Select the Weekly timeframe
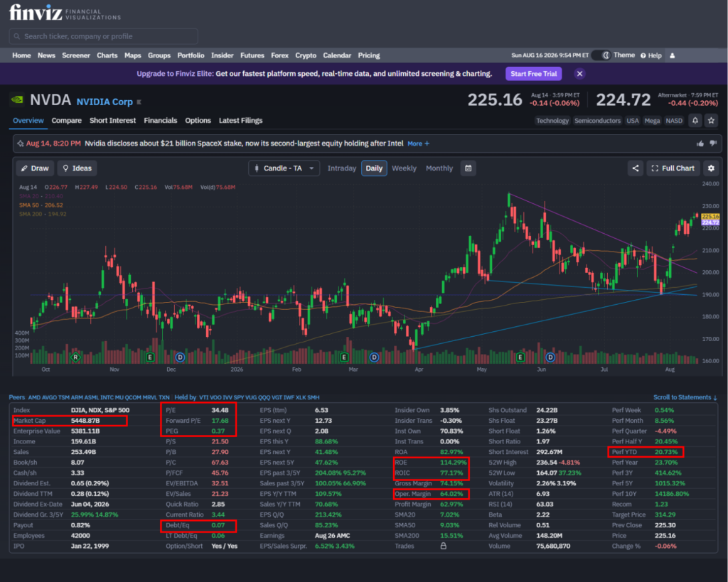The image size is (728, 582). [404, 168]
